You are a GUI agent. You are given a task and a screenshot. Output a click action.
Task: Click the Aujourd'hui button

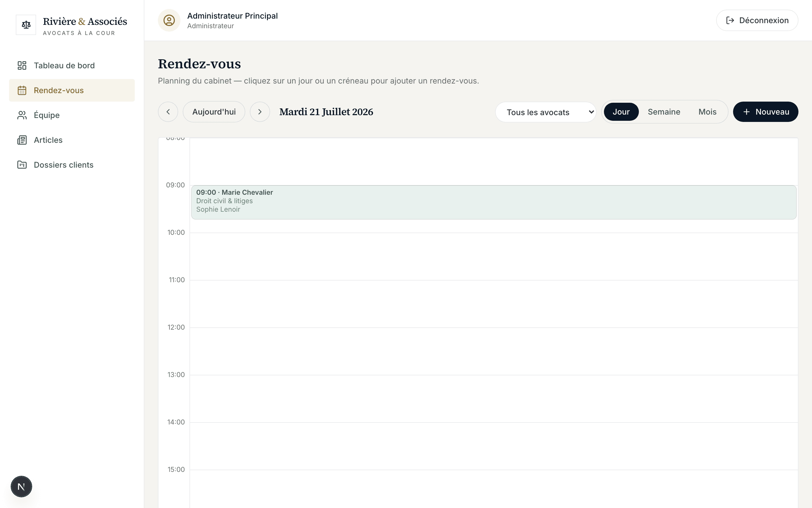(x=214, y=112)
